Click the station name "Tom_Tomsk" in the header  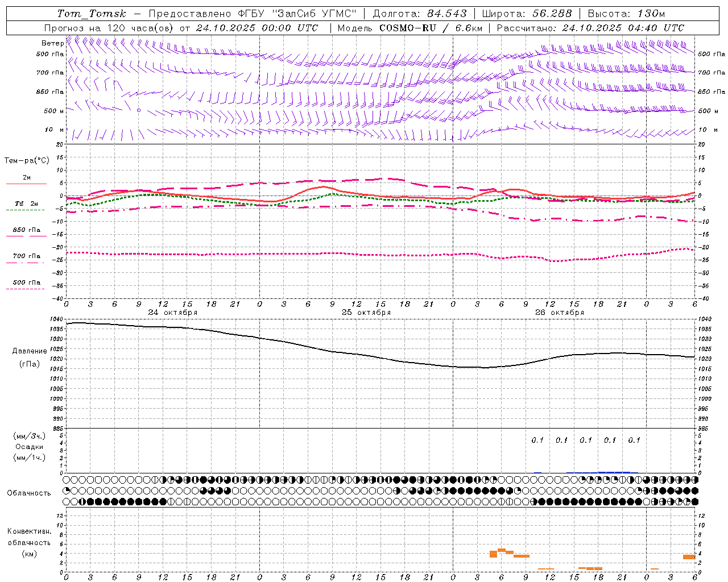(92, 14)
